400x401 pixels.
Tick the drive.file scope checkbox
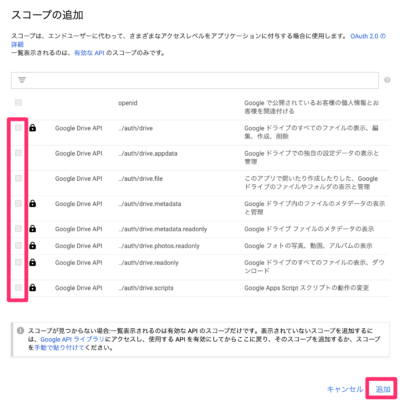[18, 178]
